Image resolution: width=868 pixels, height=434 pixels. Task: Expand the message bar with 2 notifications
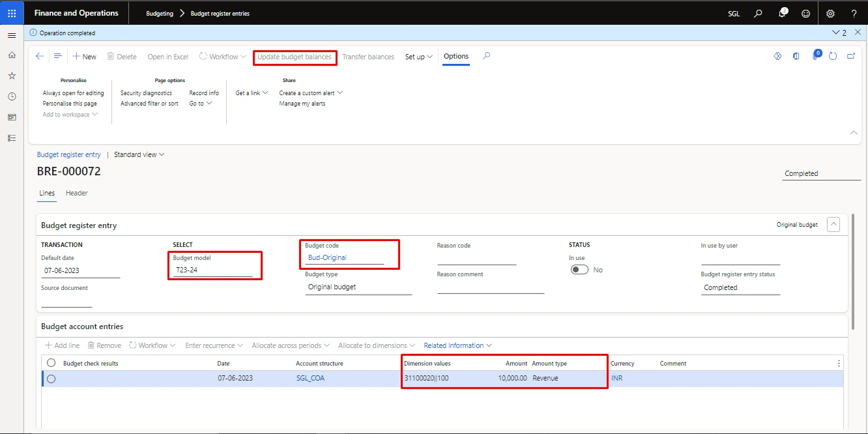click(x=839, y=32)
